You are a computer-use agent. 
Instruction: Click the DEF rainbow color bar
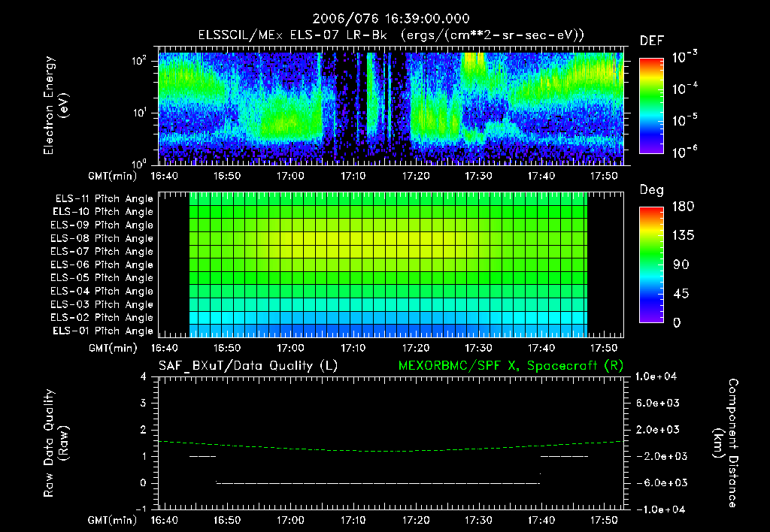(x=651, y=105)
